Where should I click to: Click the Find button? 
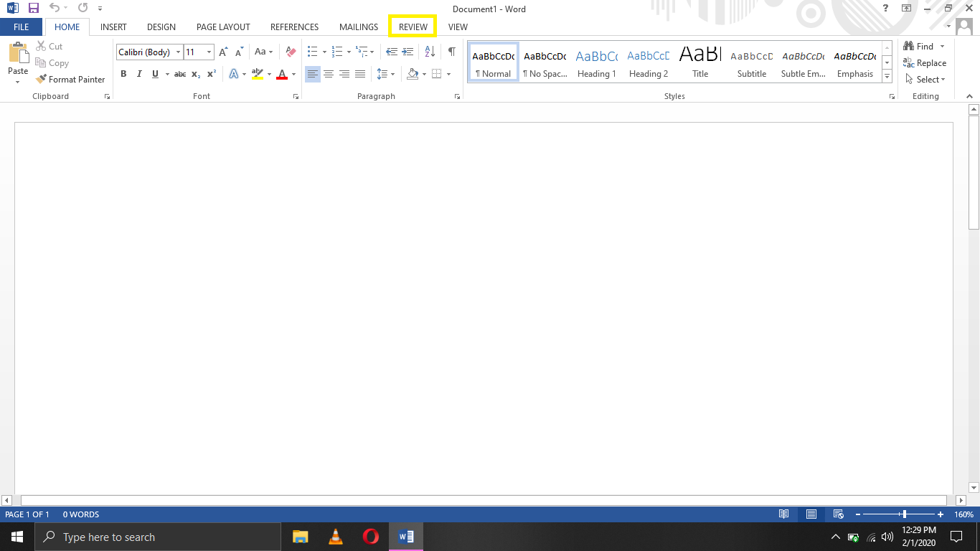point(919,46)
